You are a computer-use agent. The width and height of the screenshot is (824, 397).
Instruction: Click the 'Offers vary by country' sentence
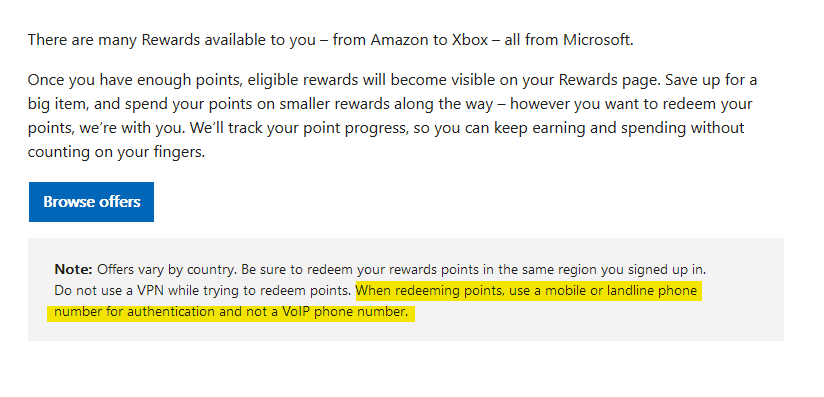[x=168, y=270]
